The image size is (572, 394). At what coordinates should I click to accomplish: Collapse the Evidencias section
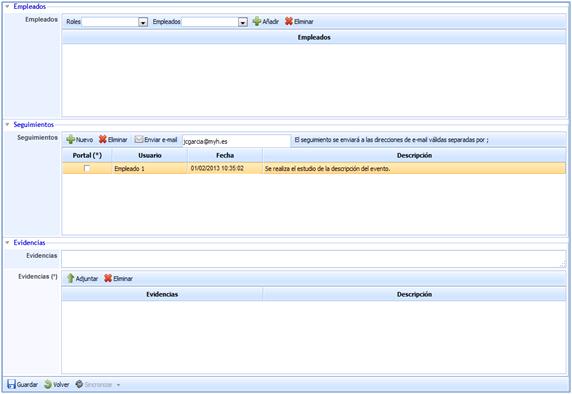click(x=7, y=243)
